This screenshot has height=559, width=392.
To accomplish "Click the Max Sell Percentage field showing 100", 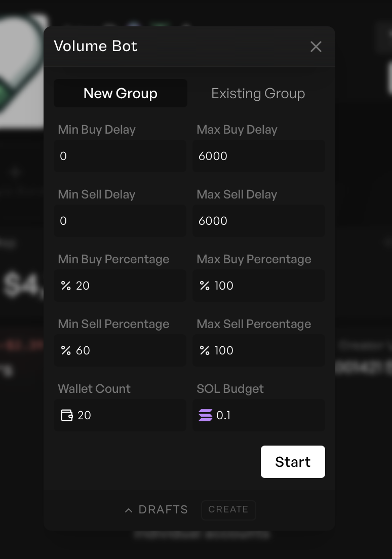I will click(x=258, y=350).
